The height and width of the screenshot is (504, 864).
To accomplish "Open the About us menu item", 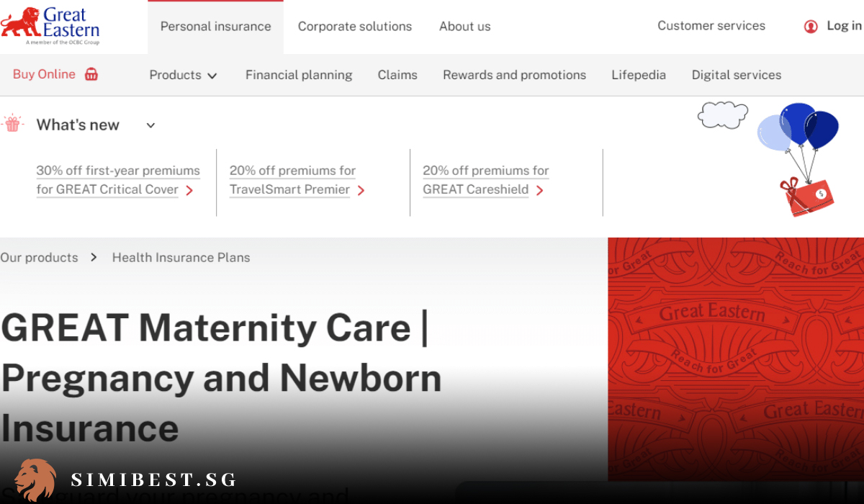I will point(464,26).
